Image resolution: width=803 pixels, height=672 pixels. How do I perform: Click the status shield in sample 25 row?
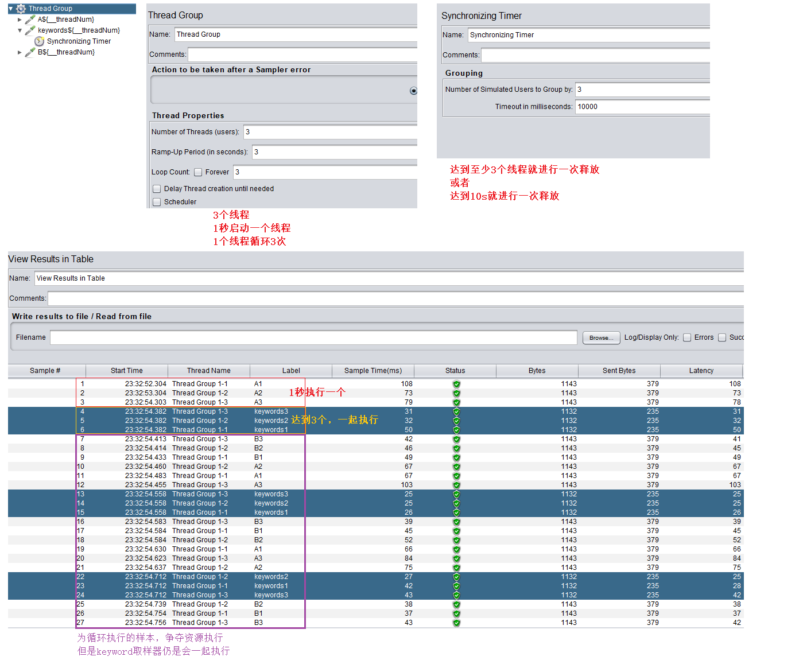pyautogui.click(x=456, y=605)
